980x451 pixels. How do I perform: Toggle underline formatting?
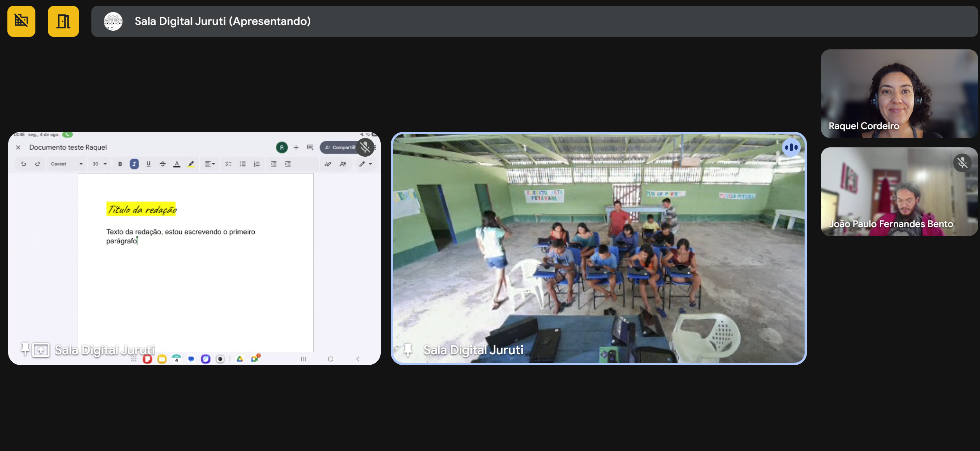(x=148, y=164)
